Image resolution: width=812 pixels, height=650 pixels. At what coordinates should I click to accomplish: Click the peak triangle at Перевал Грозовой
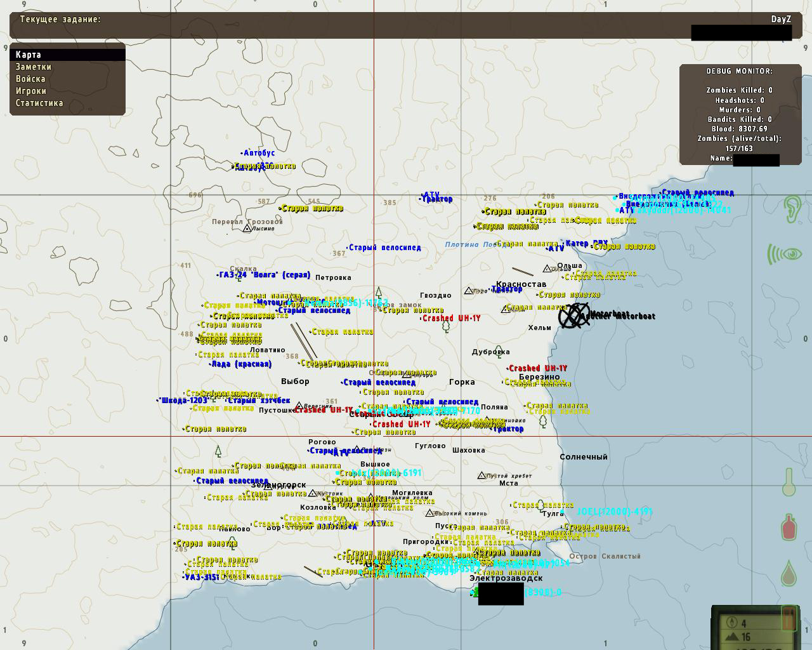[247, 228]
